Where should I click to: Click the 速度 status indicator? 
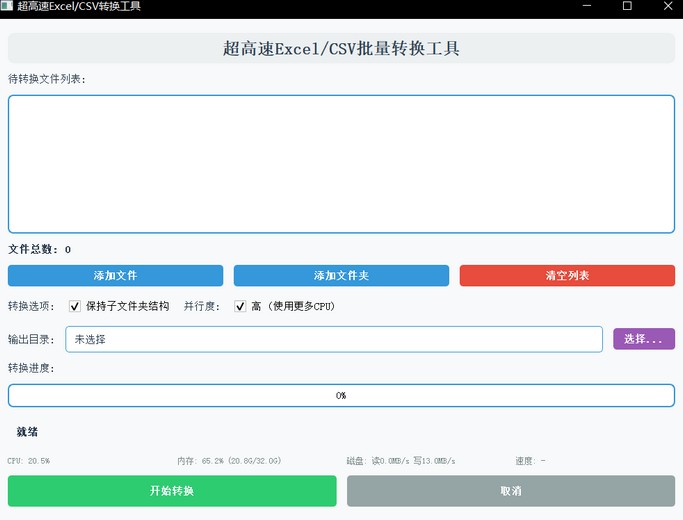point(530,461)
